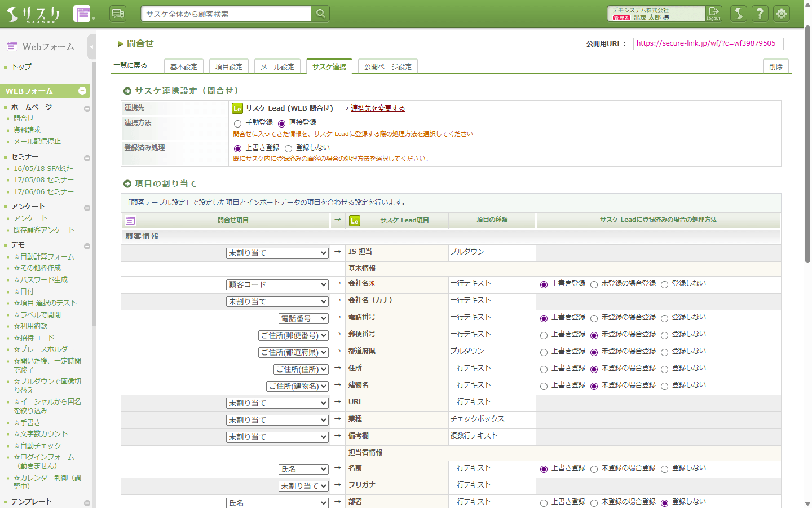Open the settings gear icon

782,13
